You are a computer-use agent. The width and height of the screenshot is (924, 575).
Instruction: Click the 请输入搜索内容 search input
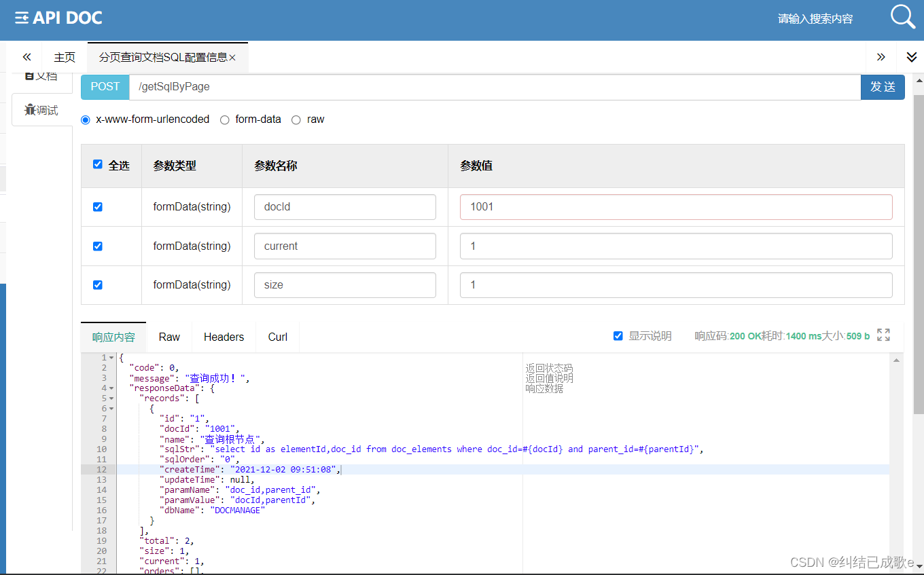click(x=815, y=19)
